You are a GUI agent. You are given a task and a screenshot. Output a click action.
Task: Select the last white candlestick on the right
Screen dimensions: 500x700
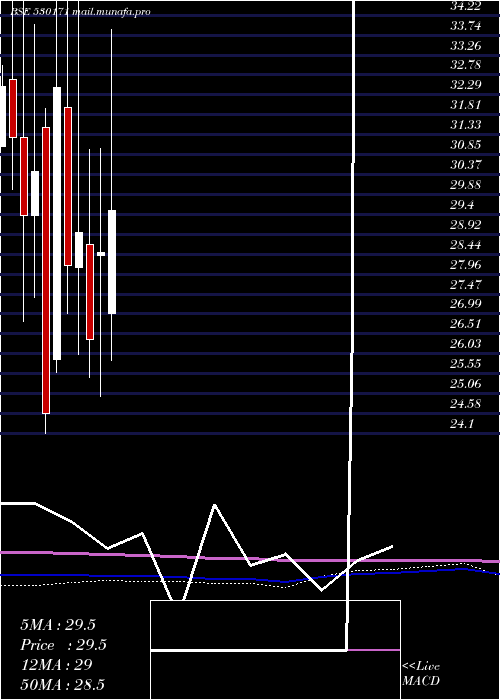(112, 262)
